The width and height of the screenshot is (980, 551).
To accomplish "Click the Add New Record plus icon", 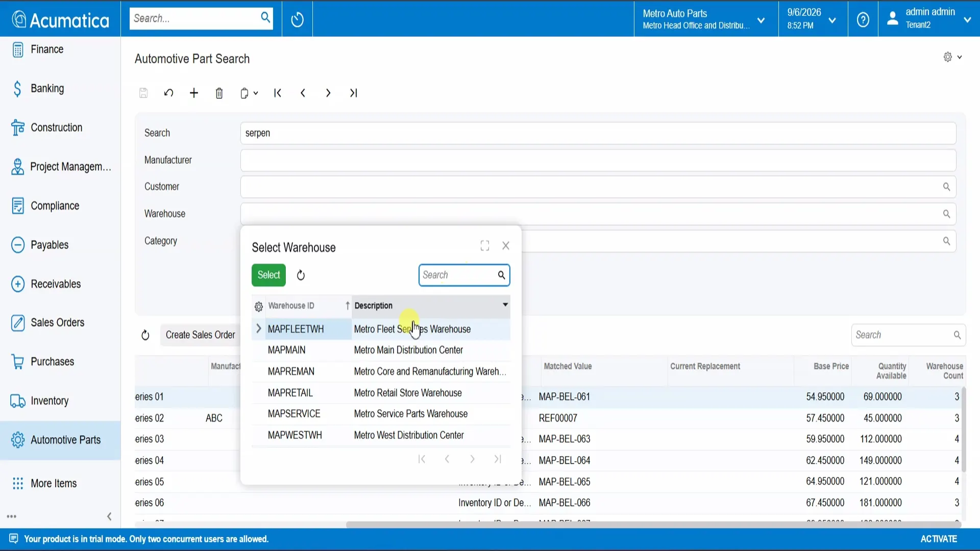I will (194, 93).
